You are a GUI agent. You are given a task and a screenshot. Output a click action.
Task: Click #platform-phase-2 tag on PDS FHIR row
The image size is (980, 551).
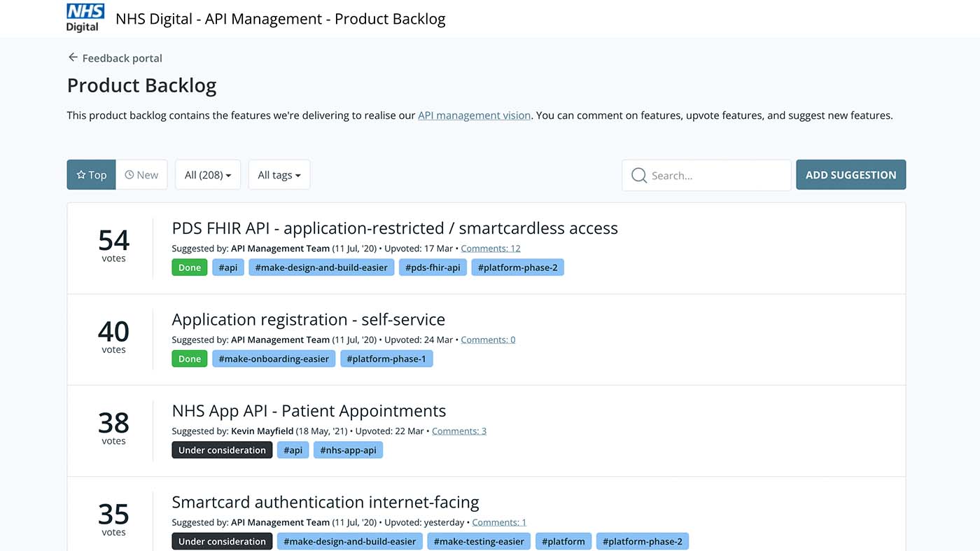(x=517, y=267)
